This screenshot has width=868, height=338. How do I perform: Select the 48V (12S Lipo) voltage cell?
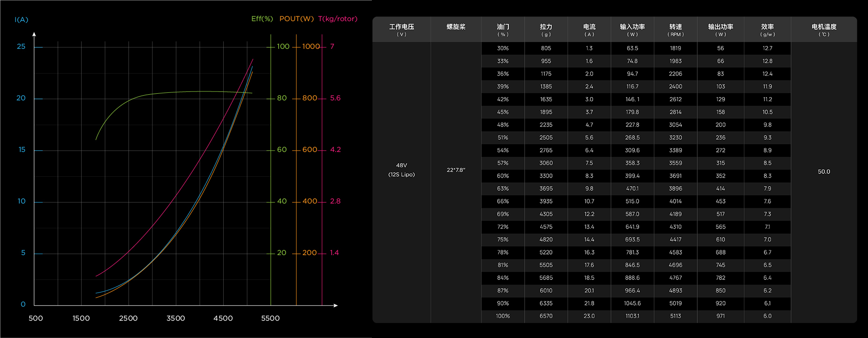401,170
